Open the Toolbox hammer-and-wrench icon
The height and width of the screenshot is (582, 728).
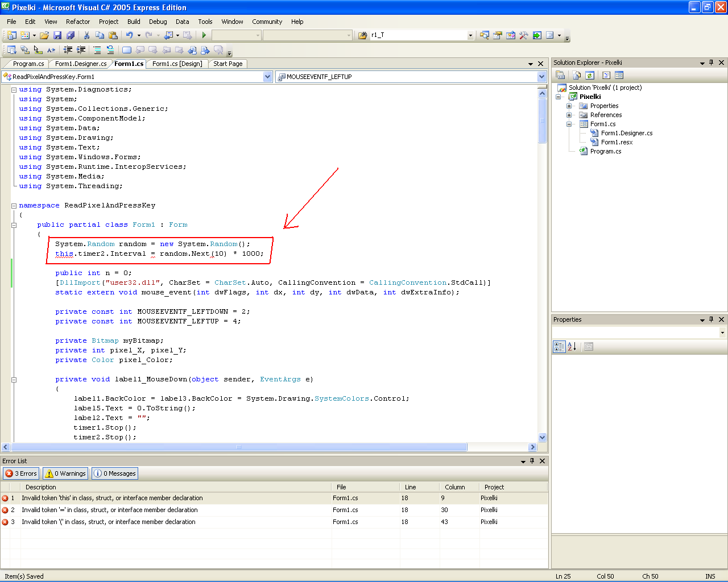[523, 35]
